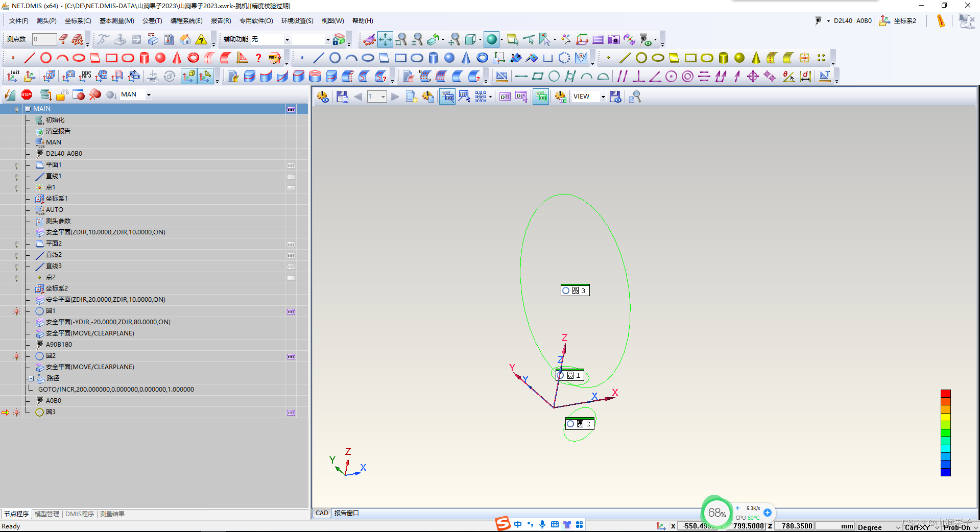980x532 pixels.
Task: Open the 文件(F) menu
Action: (19, 21)
